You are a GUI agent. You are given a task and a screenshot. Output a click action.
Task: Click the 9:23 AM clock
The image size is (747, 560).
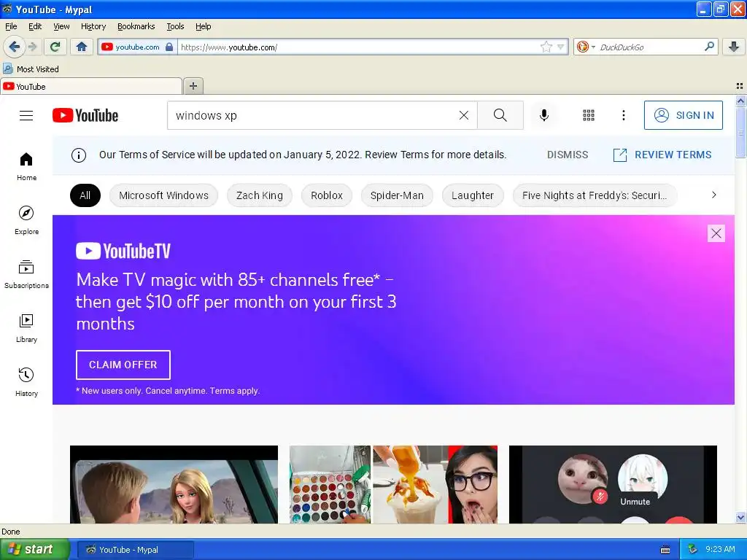[x=720, y=550]
